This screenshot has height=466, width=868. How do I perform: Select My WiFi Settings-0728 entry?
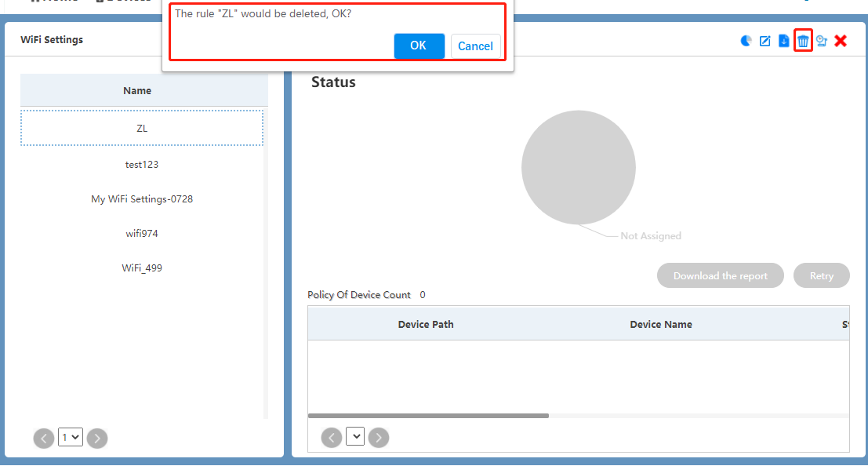click(142, 199)
